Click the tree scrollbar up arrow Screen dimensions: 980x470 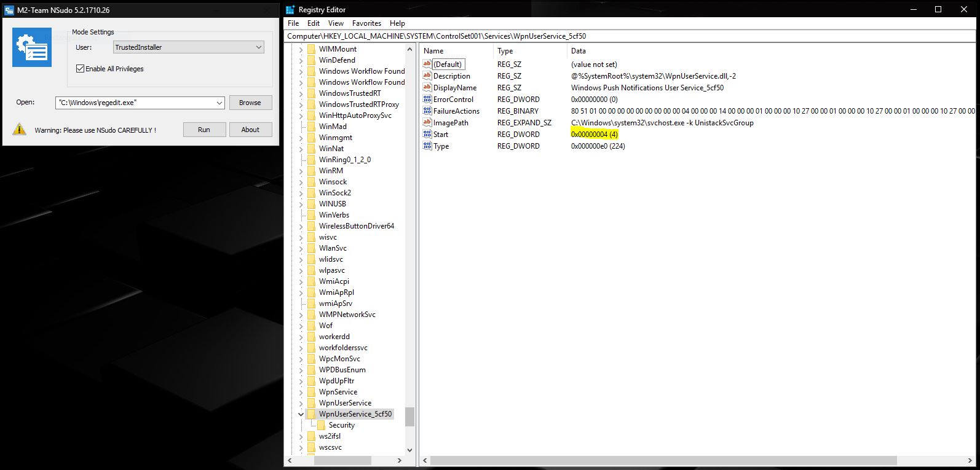point(409,49)
